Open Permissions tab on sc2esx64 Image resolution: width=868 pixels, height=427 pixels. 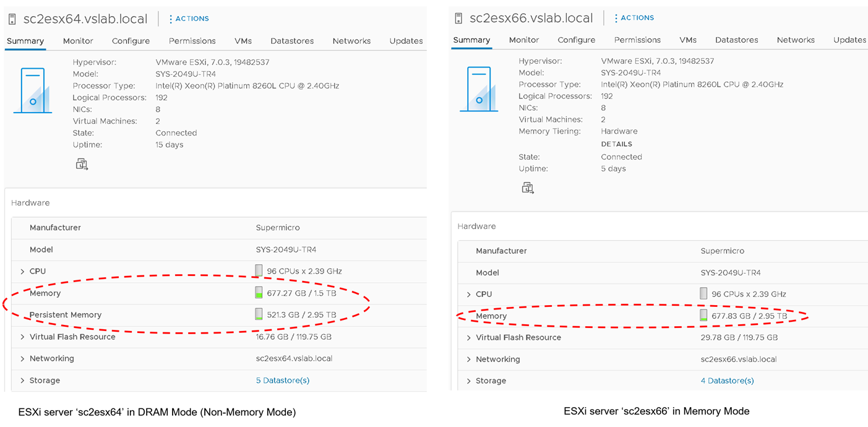[x=192, y=41]
